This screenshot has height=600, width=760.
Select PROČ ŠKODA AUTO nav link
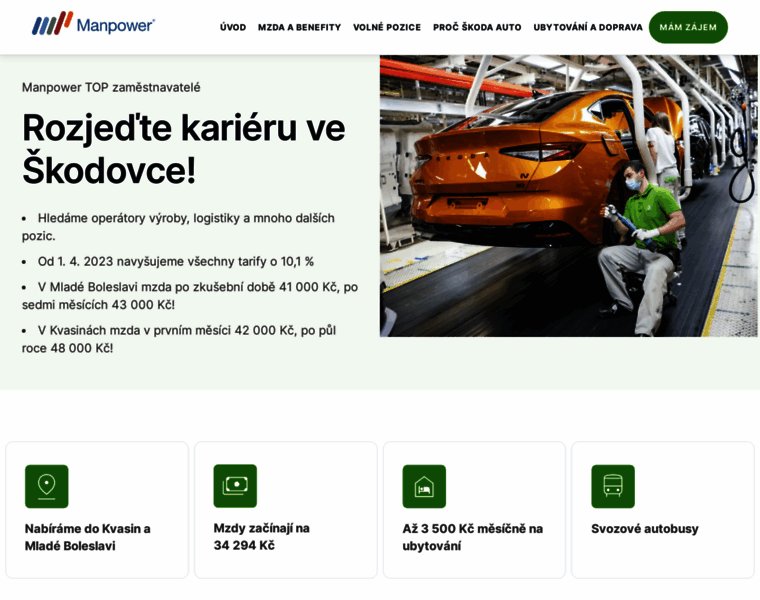(477, 28)
